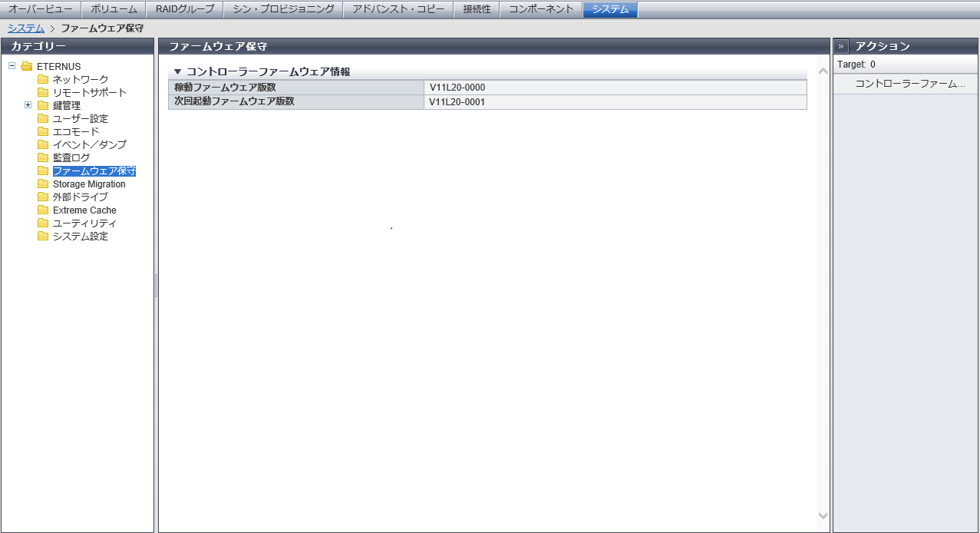Click the コントローラーファーム... action
The image size is (980, 533).
tap(909, 84)
